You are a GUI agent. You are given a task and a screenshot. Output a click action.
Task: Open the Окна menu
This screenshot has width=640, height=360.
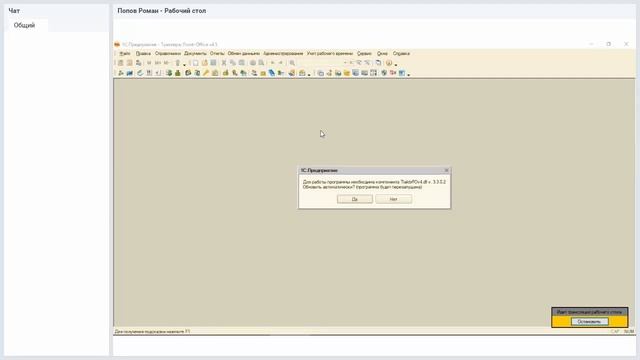tap(382, 53)
